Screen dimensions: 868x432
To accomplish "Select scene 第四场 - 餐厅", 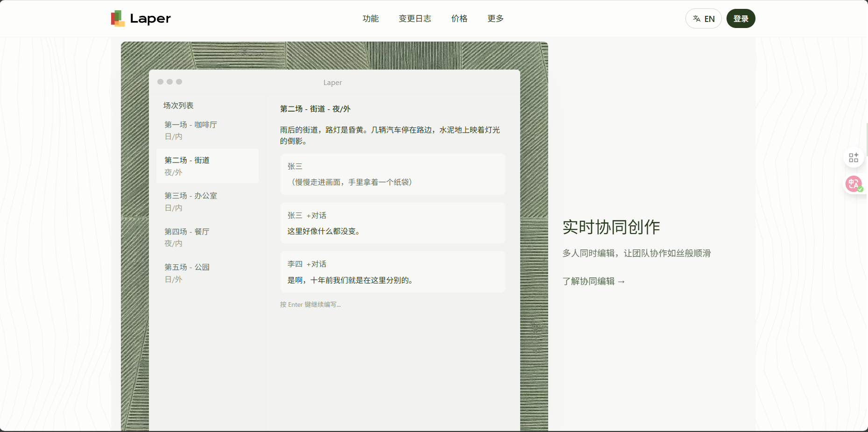I will pyautogui.click(x=207, y=237).
